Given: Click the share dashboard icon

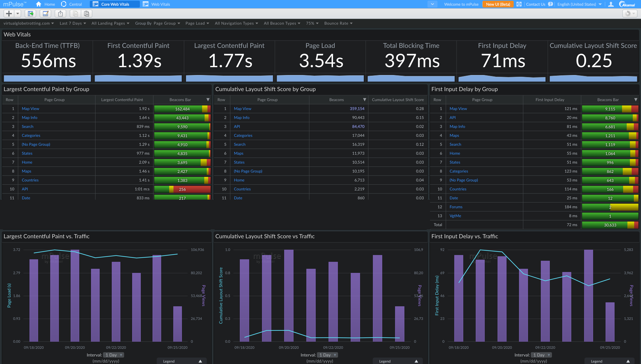Looking at the screenshot, I should pos(60,14).
